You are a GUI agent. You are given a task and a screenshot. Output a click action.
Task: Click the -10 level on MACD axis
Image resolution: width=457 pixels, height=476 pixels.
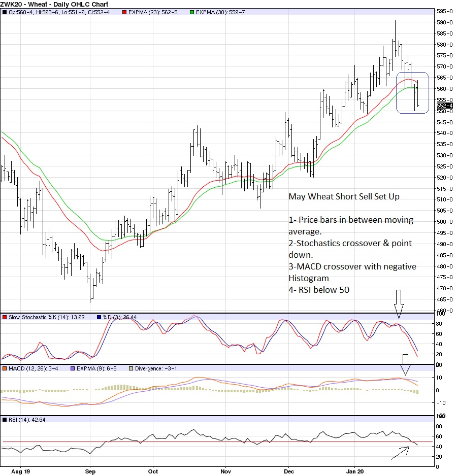coord(441,403)
